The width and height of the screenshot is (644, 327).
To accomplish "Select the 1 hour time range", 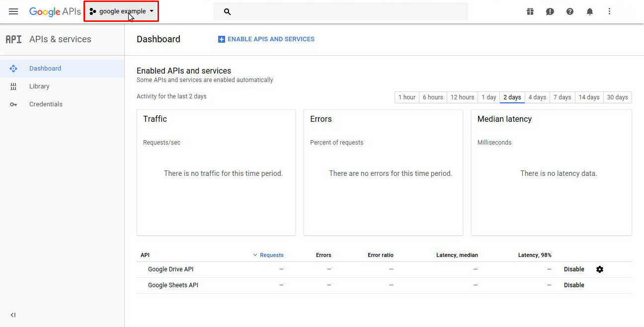I will 407,97.
